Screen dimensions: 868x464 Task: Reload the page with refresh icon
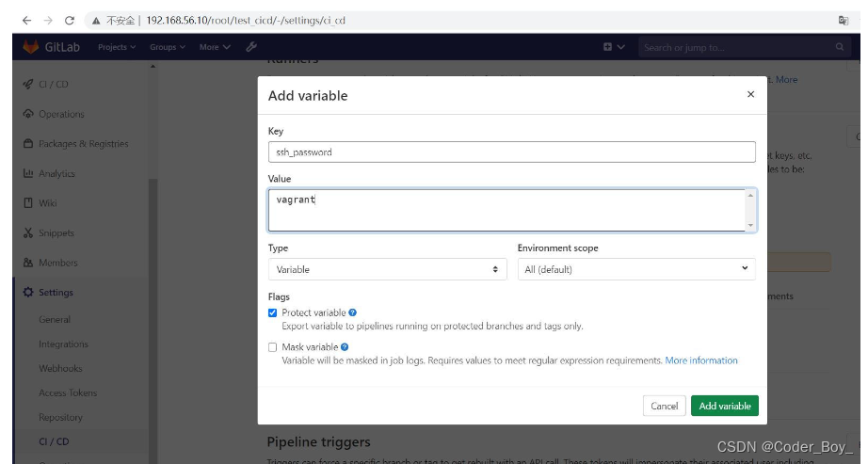pos(70,21)
